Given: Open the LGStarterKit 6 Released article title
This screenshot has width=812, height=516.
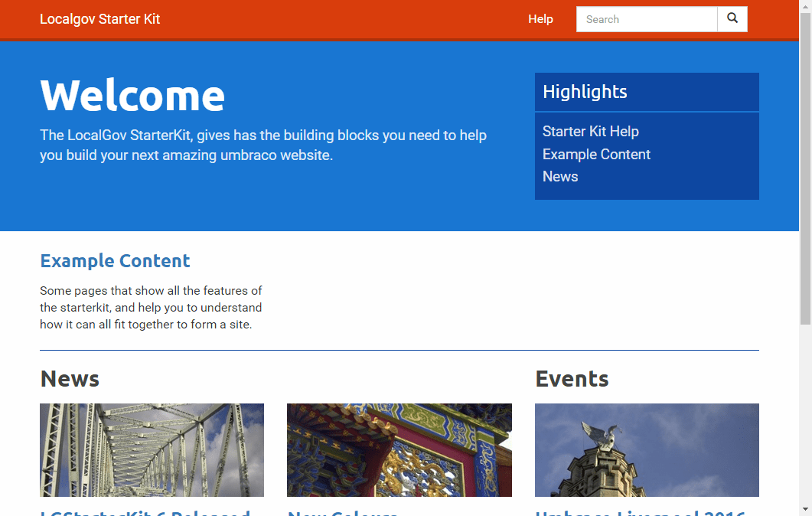Looking at the screenshot, I should coord(145,512).
